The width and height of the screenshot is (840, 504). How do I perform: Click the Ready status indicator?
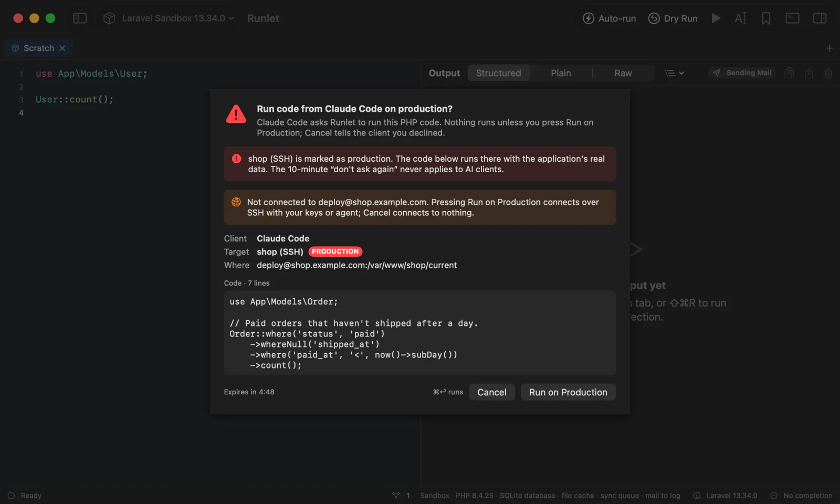[25, 496]
